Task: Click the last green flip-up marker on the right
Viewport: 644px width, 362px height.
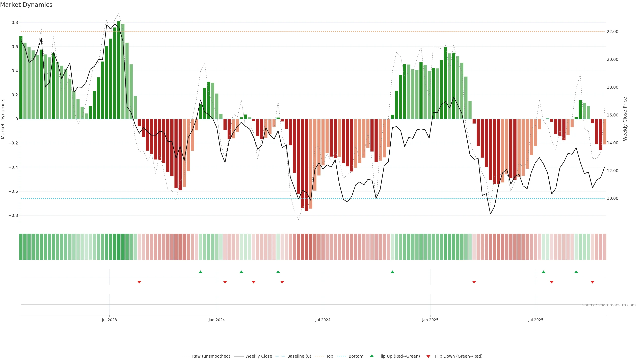Action: 576,272
